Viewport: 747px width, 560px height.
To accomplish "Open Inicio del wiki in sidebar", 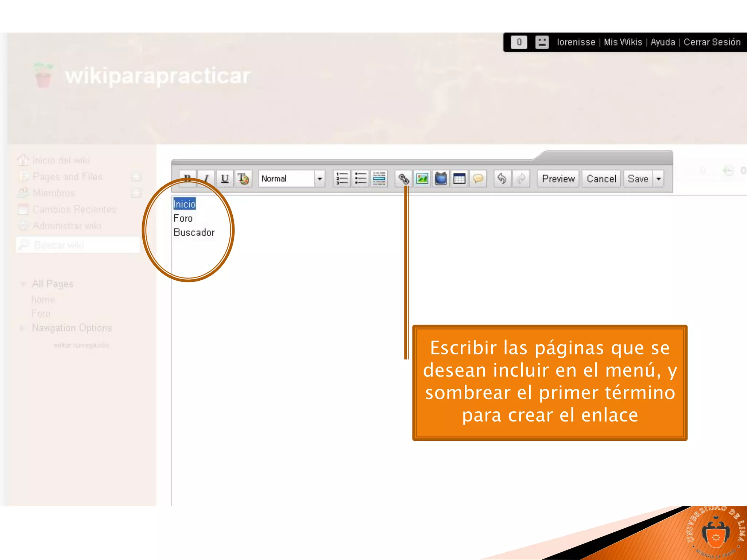I will pos(61,160).
